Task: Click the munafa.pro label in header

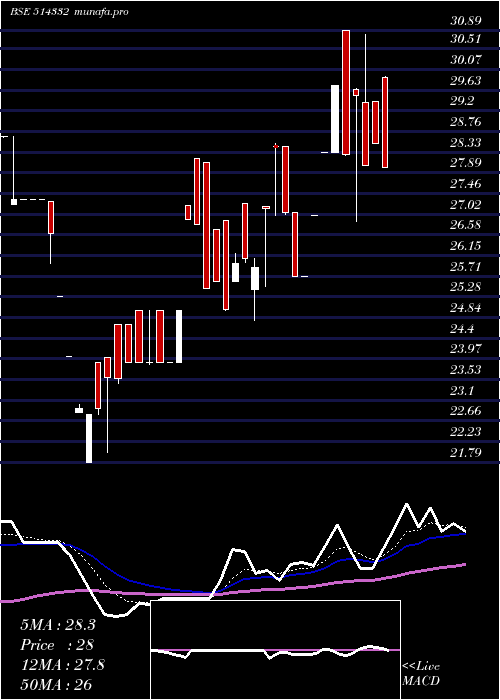Action: pos(102,12)
